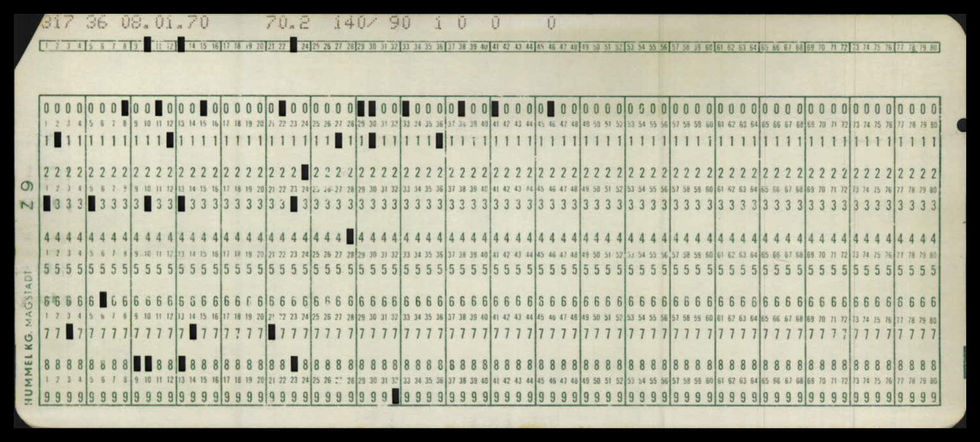Click the punched hole in row 7, column 21
Viewport: 980px width, 442px height.
point(271,331)
